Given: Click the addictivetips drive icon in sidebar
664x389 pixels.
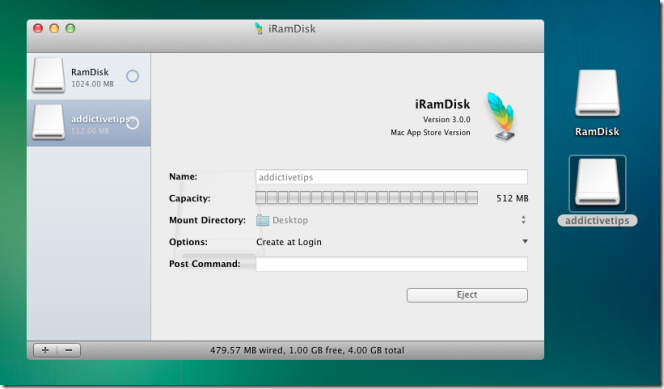Looking at the screenshot, I should [x=48, y=122].
